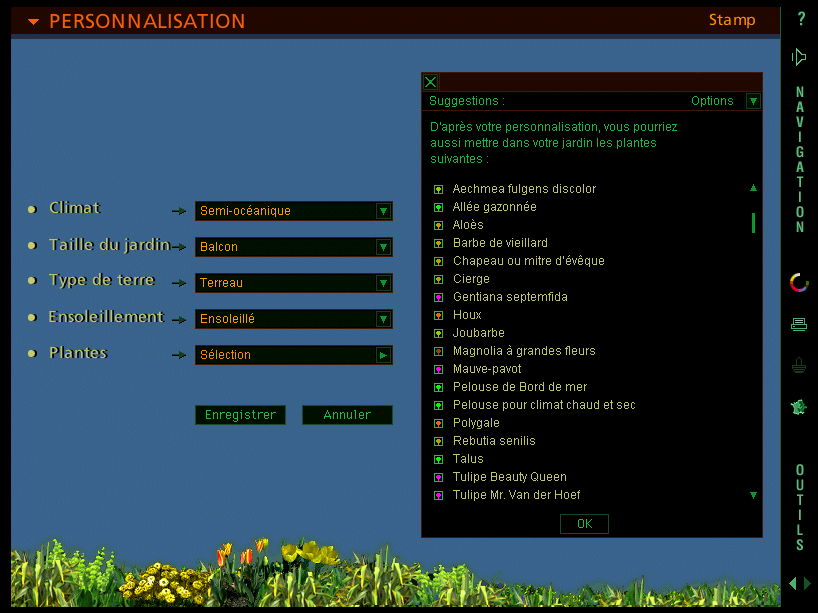Open the color wheel tool
Viewport: 818px width, 613px height.
click(x=799, y=283)
